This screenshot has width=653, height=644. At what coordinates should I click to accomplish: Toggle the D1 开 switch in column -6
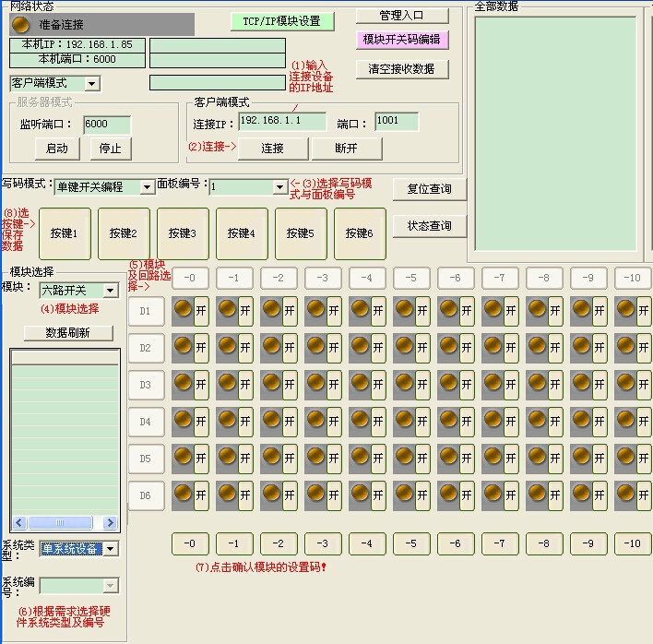point(467,311)
